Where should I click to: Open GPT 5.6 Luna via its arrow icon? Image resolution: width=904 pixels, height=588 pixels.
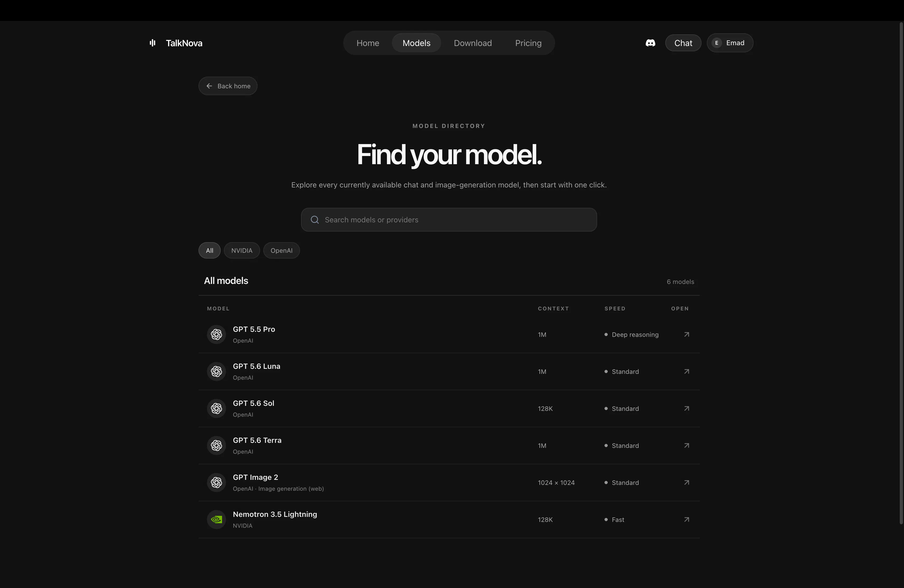(x=686, y=371)
